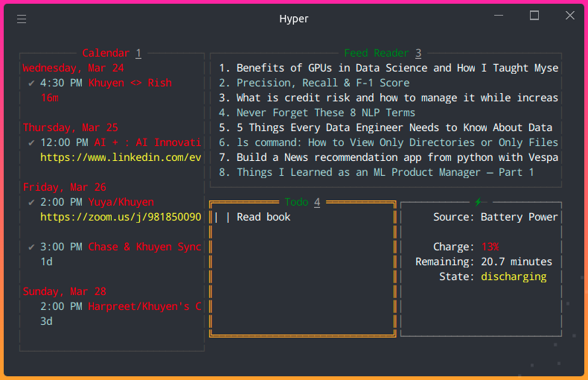This screenshot has height=380, width=588.
Task: Click the 20.7 minutes remaining value
Action: coord(517,262)
